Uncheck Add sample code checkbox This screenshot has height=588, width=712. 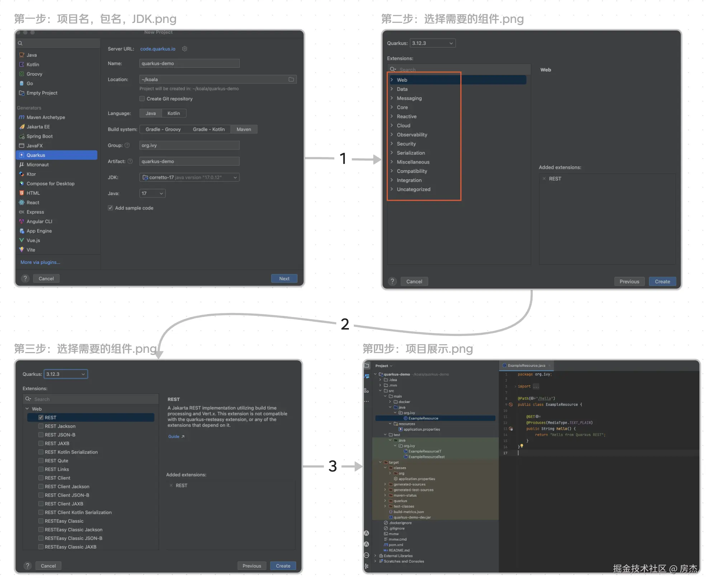coord(110,208)
